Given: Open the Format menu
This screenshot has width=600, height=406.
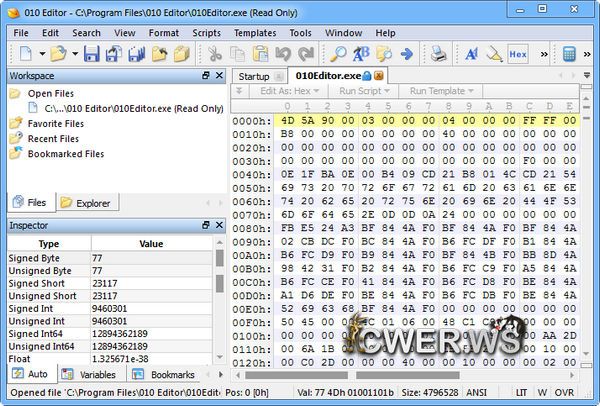Looking at the screenshot, I should tap(164, 33).
